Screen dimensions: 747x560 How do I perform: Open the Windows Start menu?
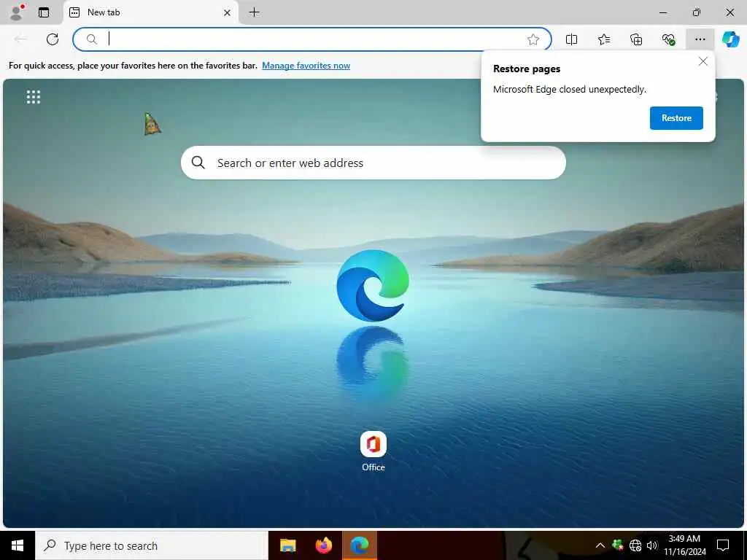click(x=18, y=545)
